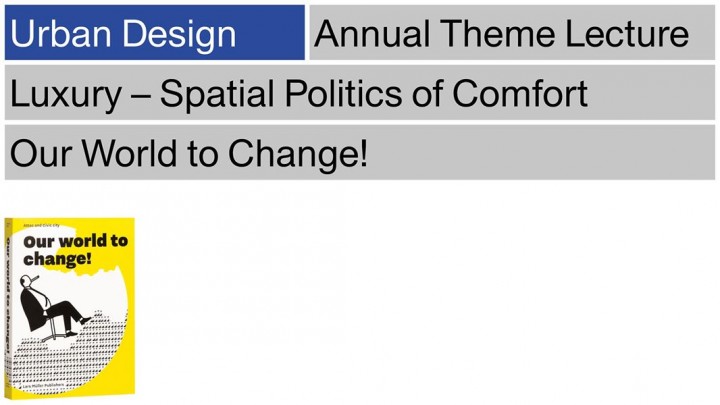The width and height of the screenshot is (720, 405).
Task: Open the yellow book cover thumbnail
Action: [70, 309]
